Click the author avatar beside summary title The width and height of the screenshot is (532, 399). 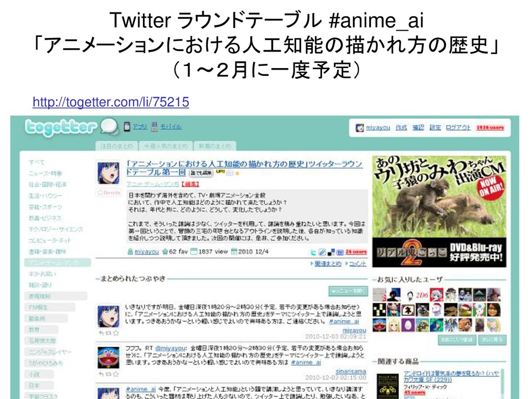tap(109, 173)
